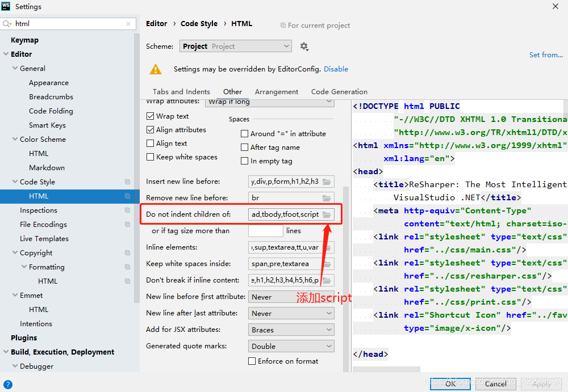Collapse the Color Scheme tree node
Viewport: 568px width, 392px height.
[15, 139]
